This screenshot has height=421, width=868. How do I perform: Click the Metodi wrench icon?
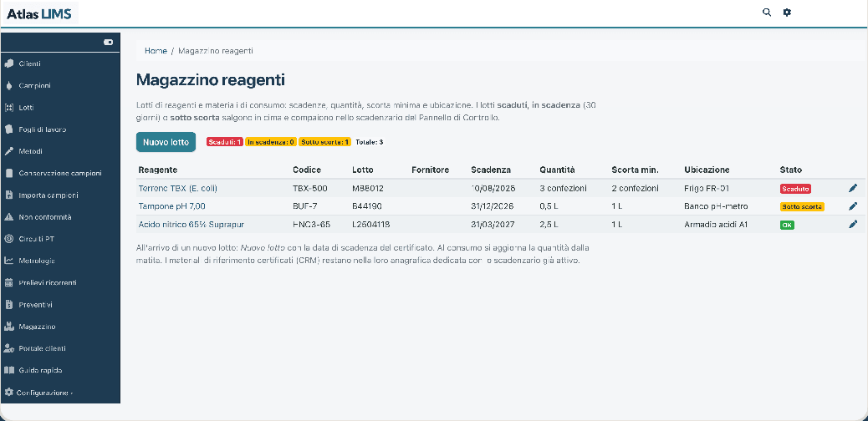(x=9, y=151)
